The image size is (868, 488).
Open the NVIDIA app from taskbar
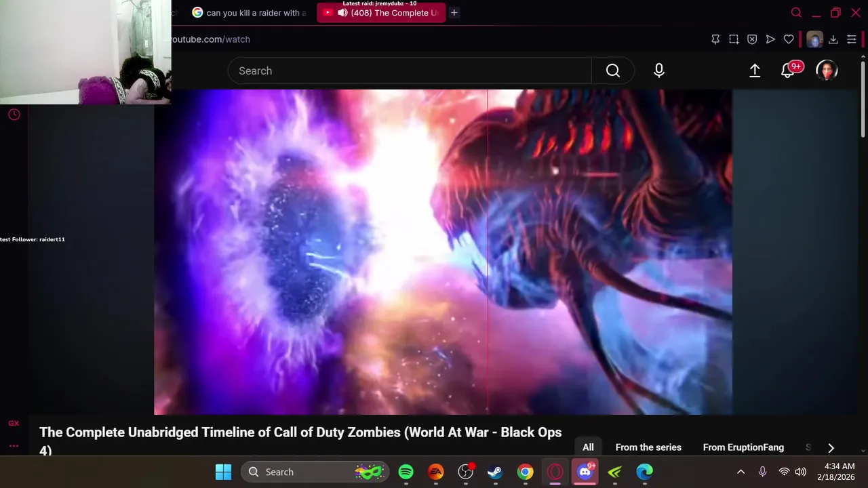pos(615,472)
